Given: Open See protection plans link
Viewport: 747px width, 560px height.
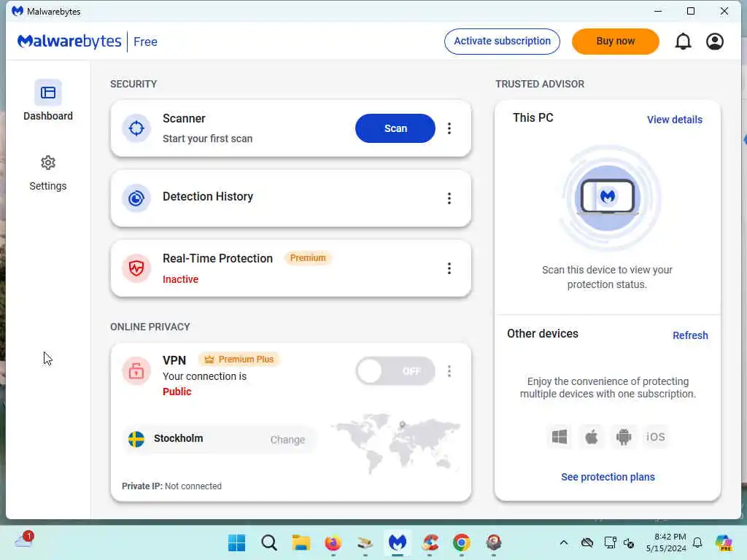Looking at the screenshot, I should (x=608, y=477).
